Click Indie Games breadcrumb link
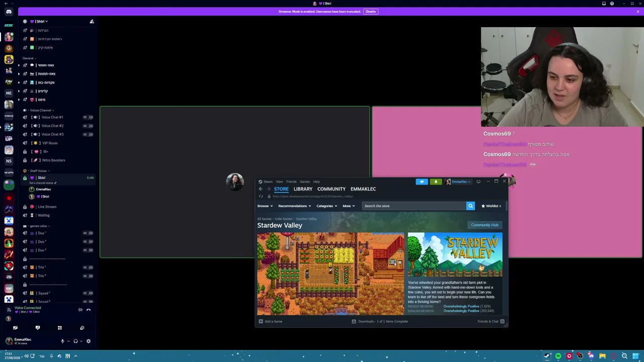The height and width of the screenshot is (362, 644). tap(284, 219)
